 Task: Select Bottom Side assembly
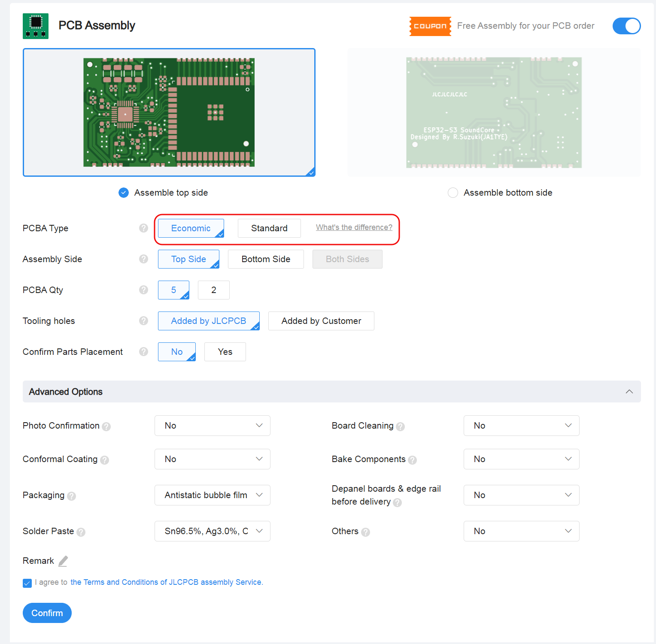tap(266, 259)
